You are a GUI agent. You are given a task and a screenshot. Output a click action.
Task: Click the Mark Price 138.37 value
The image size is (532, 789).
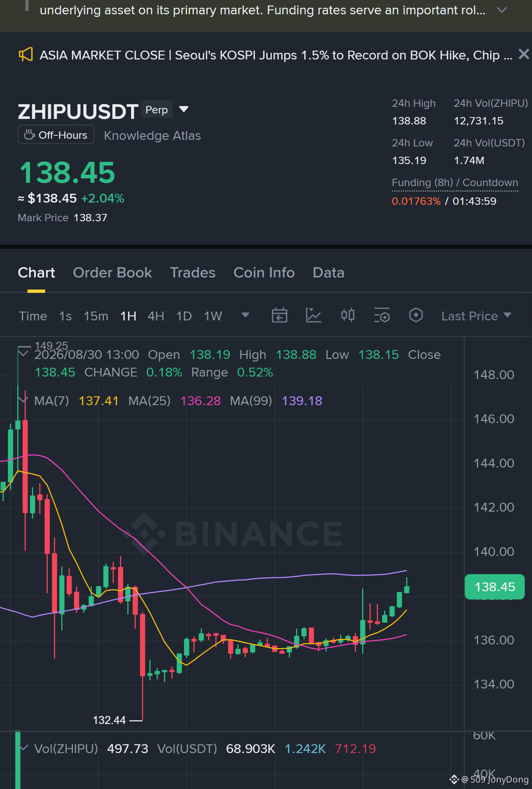click(x=90, y=218)
